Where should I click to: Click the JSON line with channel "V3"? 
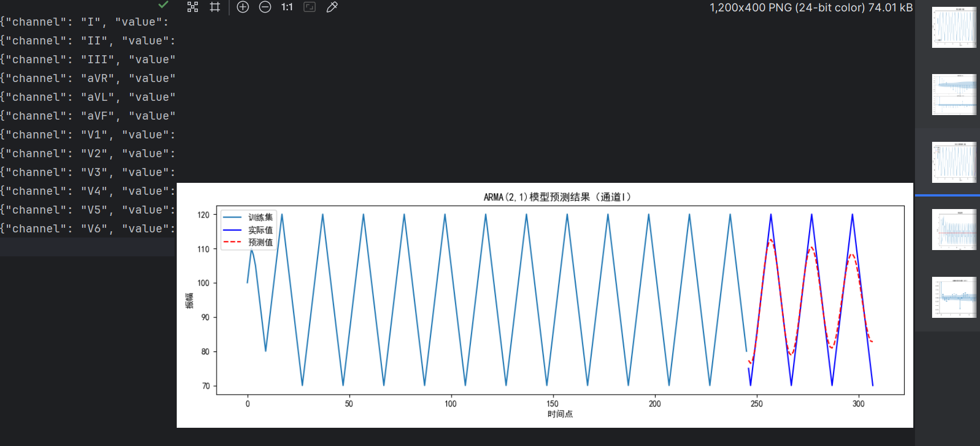click(88, 172)
